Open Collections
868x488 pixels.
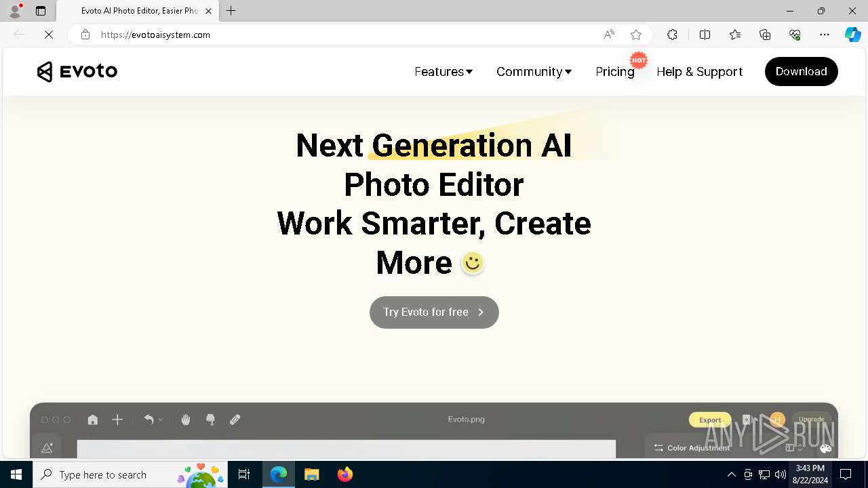coord(765,35)
